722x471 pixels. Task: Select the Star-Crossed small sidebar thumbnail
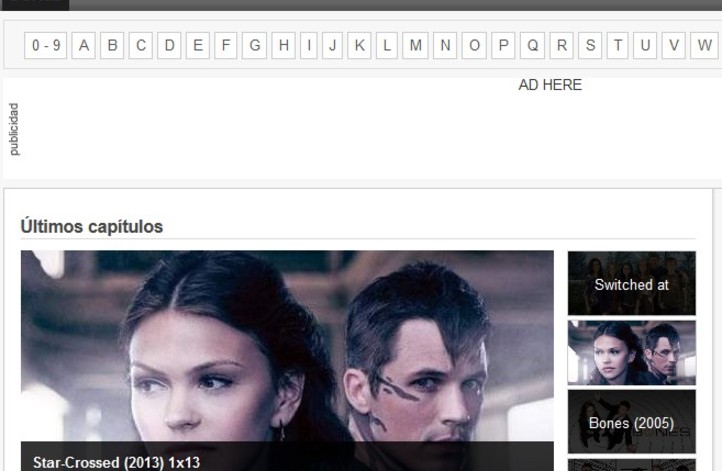coord(631,352)
